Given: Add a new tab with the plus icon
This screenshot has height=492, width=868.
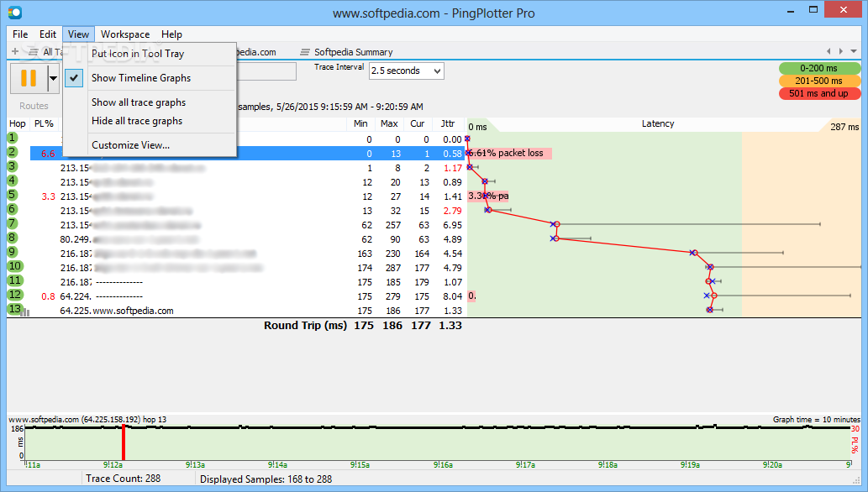Looking at the screenshot, I should pos(15,51).
